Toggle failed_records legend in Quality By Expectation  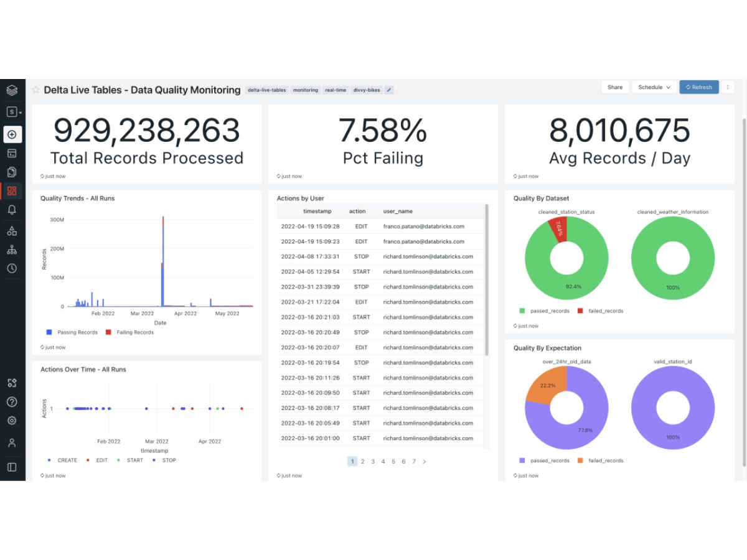pyautogui.click(x=599, y=460)
